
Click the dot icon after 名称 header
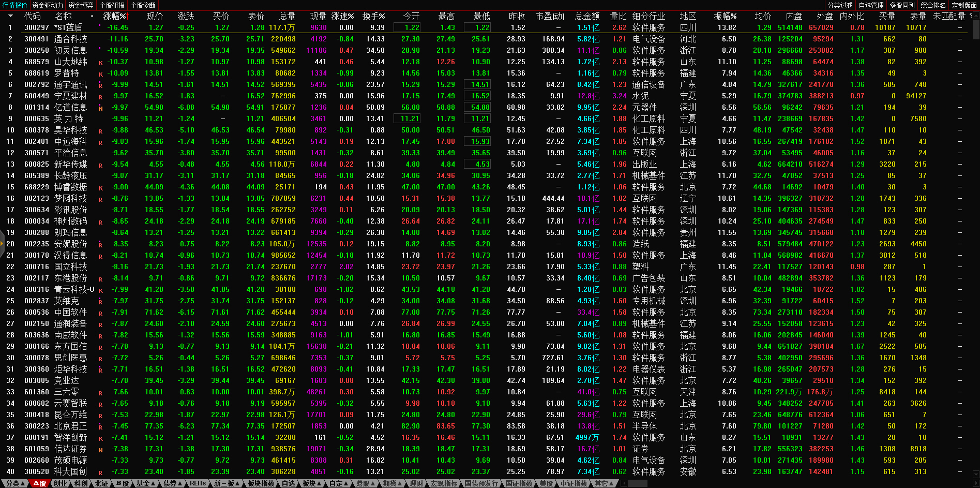tap(92, 16)
